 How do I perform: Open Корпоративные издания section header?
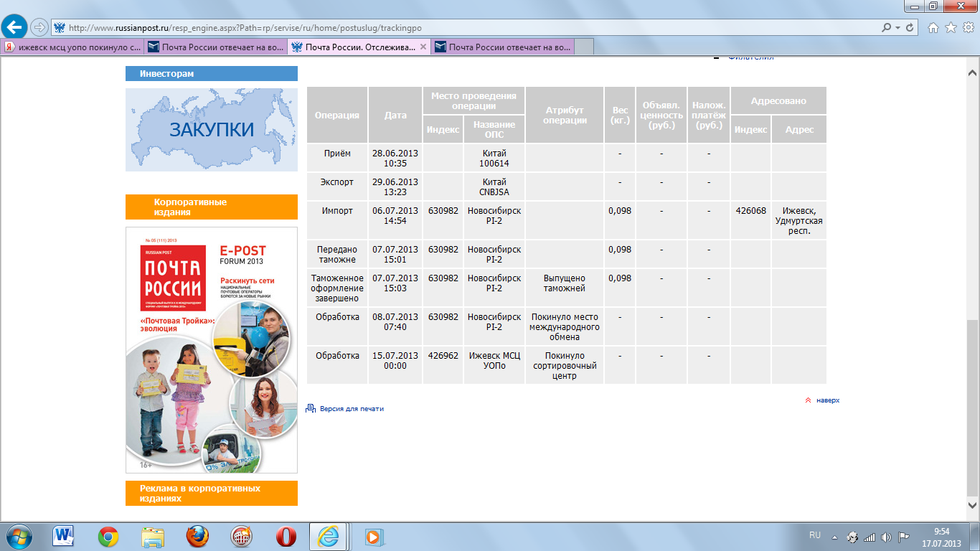point(212,207)
